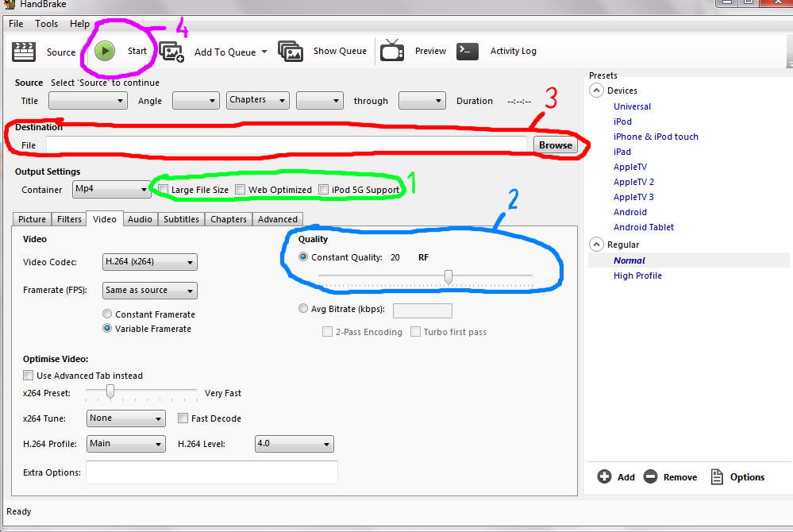The height and width of the screenshot is (532, 793).
Task: Click the Extra Options text field
Action: coord(212,472)
